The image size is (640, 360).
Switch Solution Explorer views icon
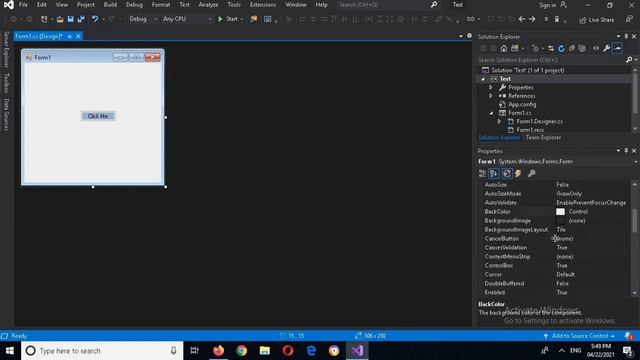(x=515, y=49)
